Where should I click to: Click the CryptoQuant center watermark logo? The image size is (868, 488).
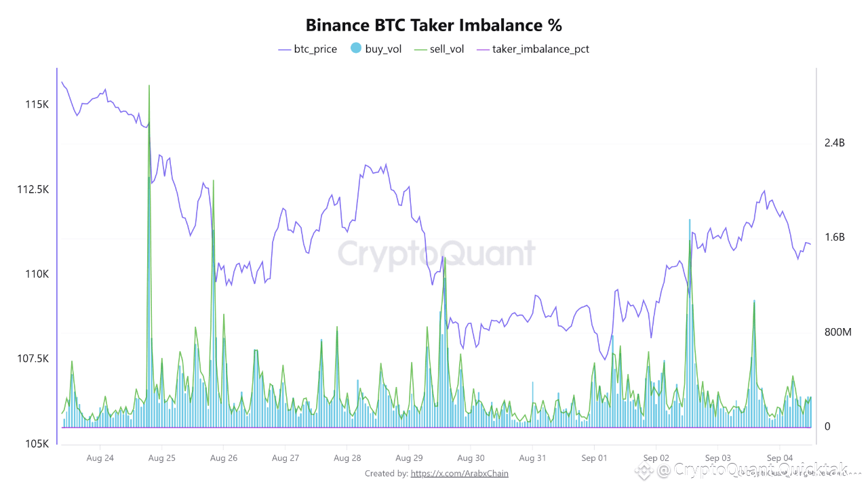click(436, 253)
